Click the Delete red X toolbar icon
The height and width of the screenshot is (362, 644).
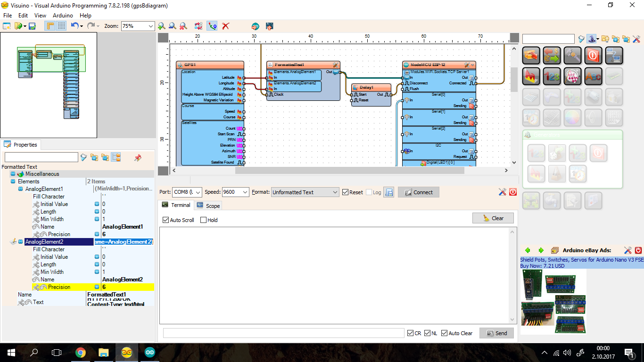click(x=225, y=26)
